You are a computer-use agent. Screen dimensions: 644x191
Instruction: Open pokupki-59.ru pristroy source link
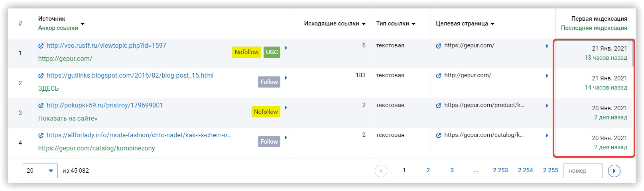pos(105,105)
